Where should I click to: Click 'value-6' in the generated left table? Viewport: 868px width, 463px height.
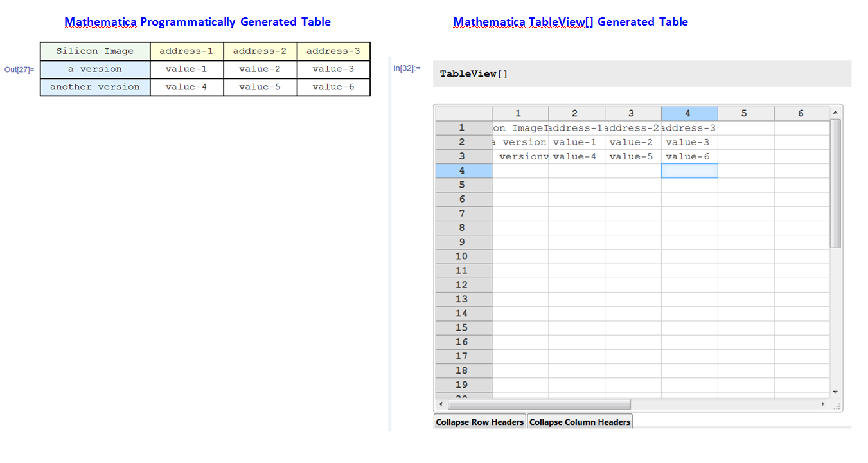(333, 87)
